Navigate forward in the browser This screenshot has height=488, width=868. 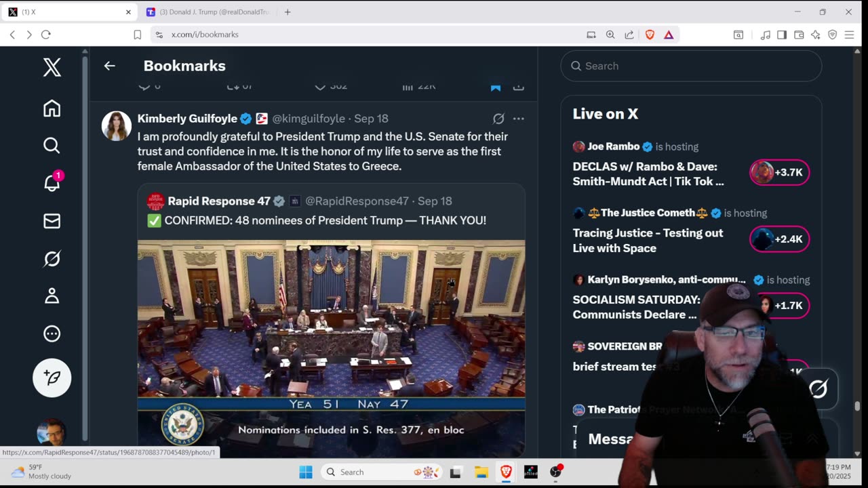(x=28, y=35)
